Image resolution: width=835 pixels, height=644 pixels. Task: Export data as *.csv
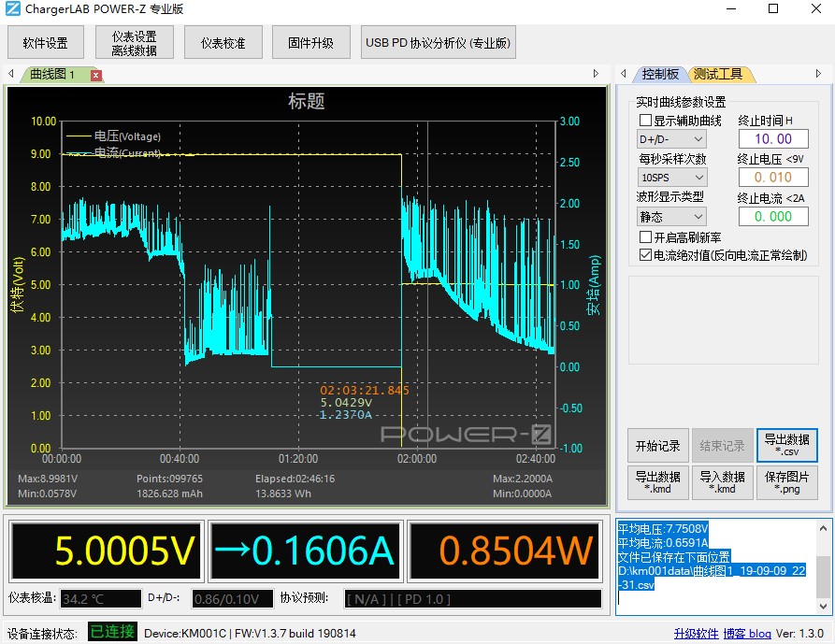pyautogui.click(x=787, y=446)
